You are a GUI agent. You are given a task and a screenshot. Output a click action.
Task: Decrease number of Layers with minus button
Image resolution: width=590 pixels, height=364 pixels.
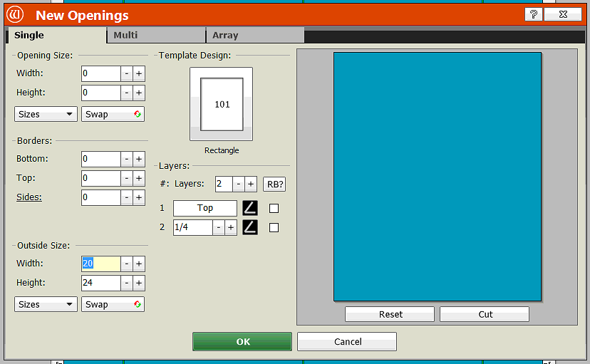(239, 184)
